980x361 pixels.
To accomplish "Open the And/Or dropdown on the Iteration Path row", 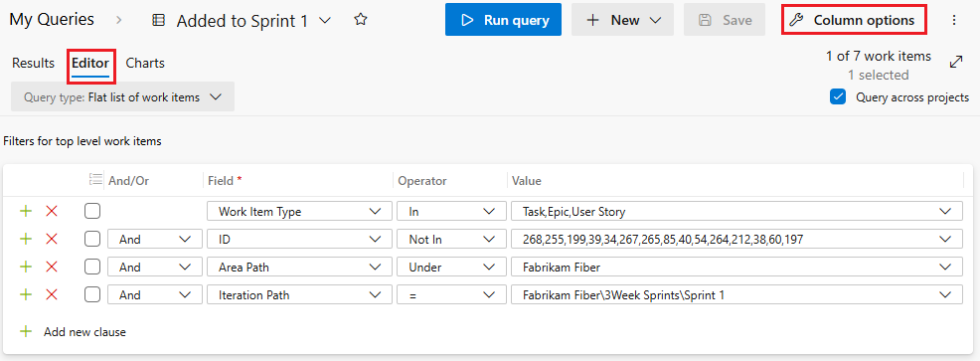I will coord(155,294).
